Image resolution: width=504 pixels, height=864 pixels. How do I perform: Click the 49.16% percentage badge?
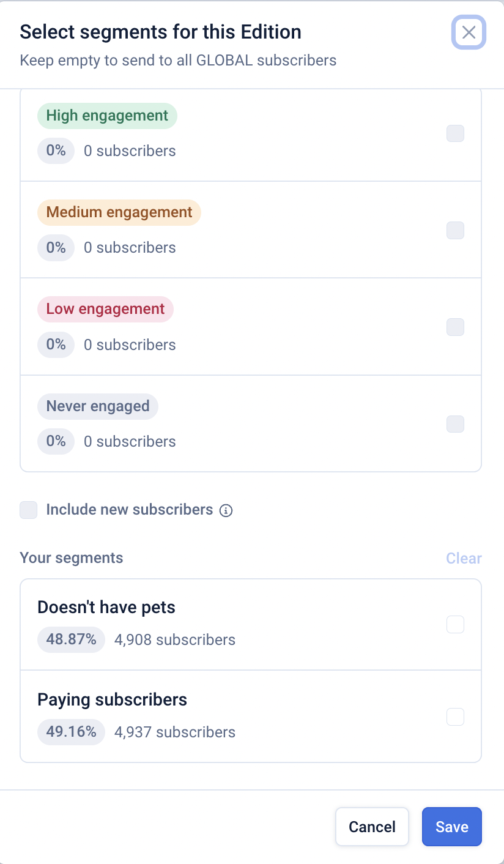click(71, 732)
